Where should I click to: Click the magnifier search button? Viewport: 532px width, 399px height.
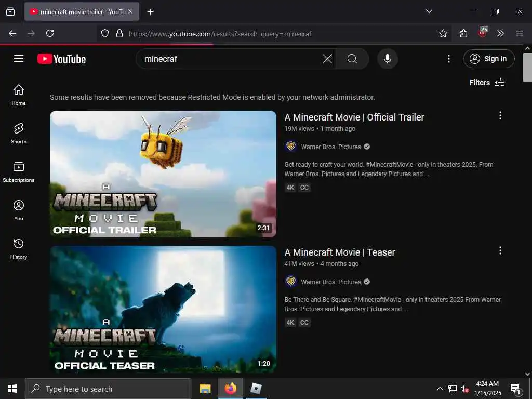pyautogui.click(x=352, y=59)
